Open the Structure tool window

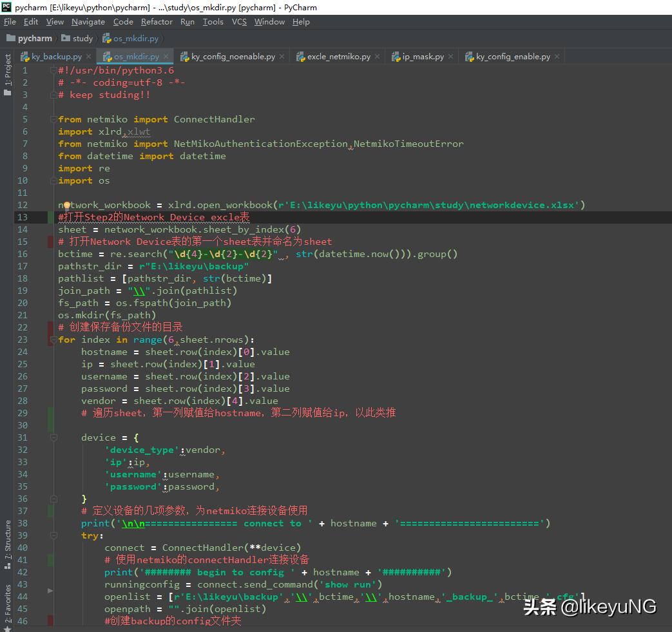7,544
